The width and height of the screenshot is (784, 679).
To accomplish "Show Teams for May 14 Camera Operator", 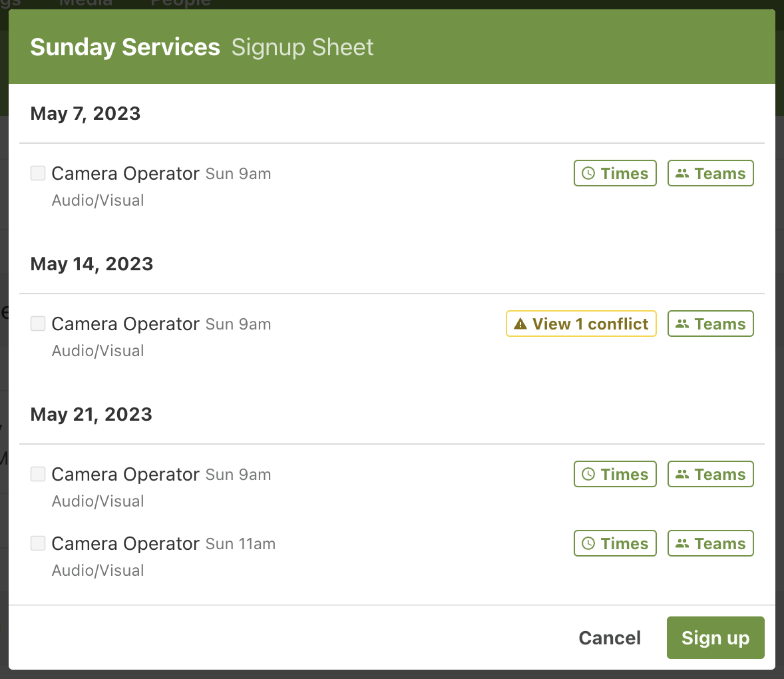I will click(x=711, y=324).
